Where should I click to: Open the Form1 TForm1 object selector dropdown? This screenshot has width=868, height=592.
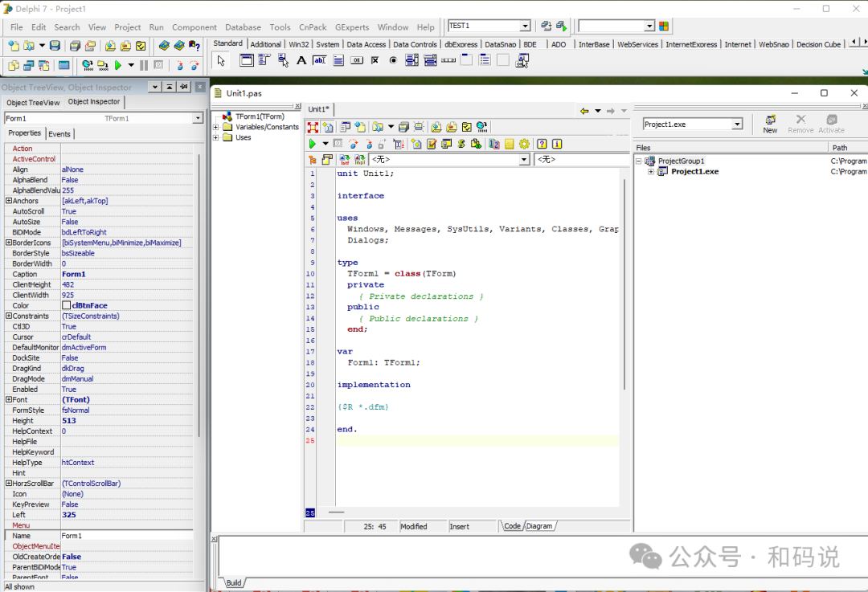(x=198, y=118)
